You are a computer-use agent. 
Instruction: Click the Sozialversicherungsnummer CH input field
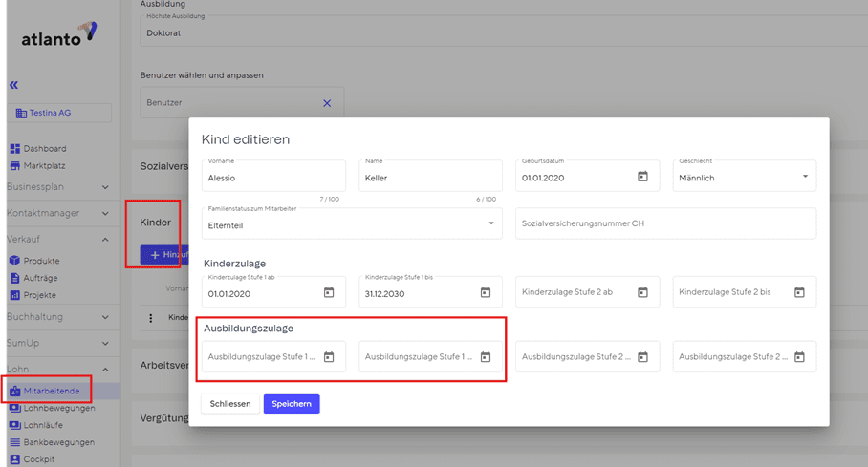coord(665,223)
